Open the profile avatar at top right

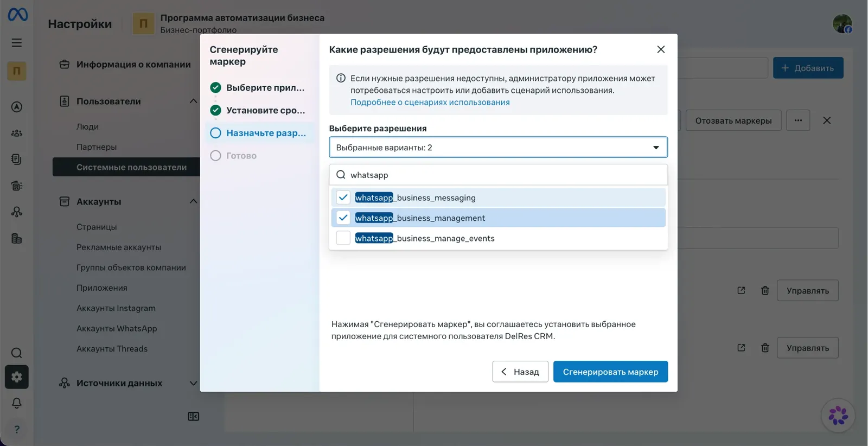point(843,23)
